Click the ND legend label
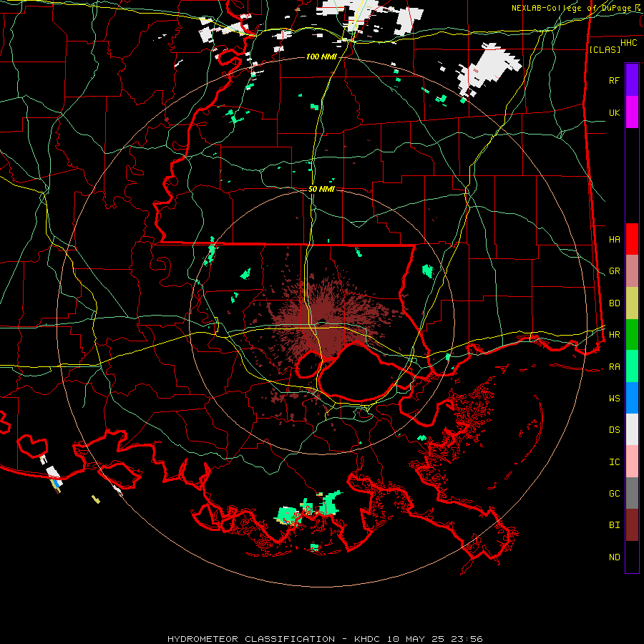The width and height of the screenshot is (644, 644). [614, 557]
